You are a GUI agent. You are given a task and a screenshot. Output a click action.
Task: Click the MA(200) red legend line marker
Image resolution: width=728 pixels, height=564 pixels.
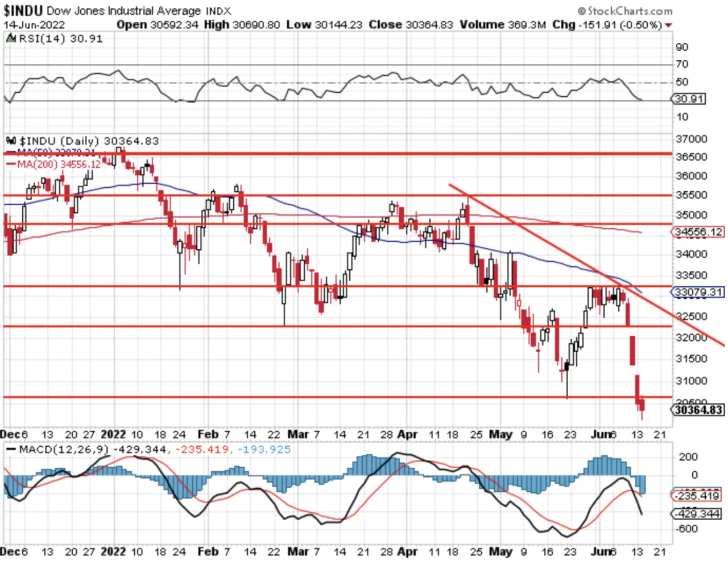tap(11, 164)
